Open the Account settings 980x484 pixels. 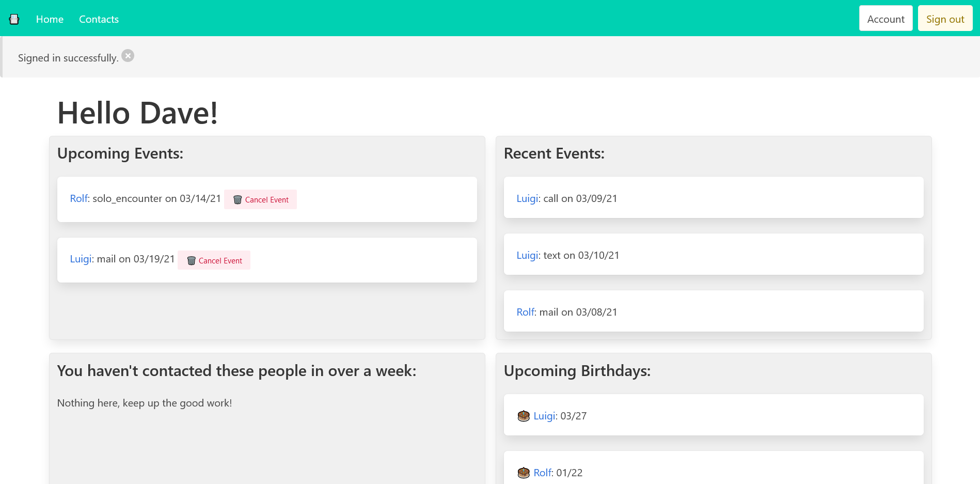pos(886,18)
